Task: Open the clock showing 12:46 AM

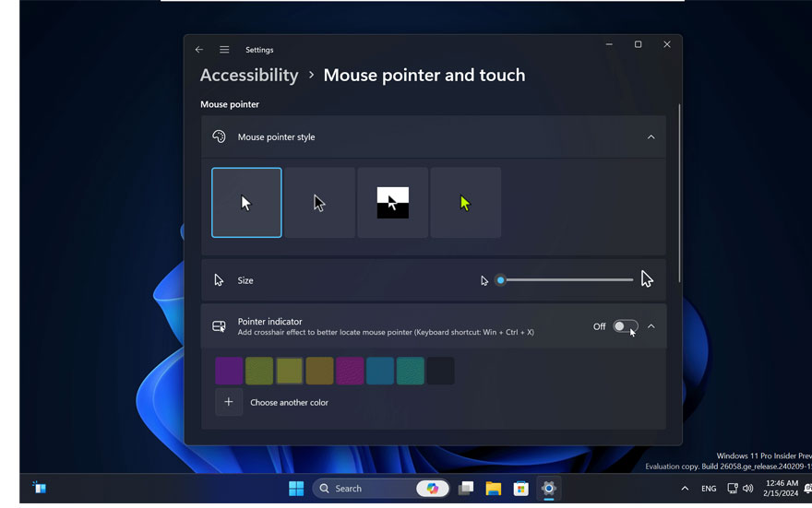Action: pyautogui.click(x=781, y=489)
